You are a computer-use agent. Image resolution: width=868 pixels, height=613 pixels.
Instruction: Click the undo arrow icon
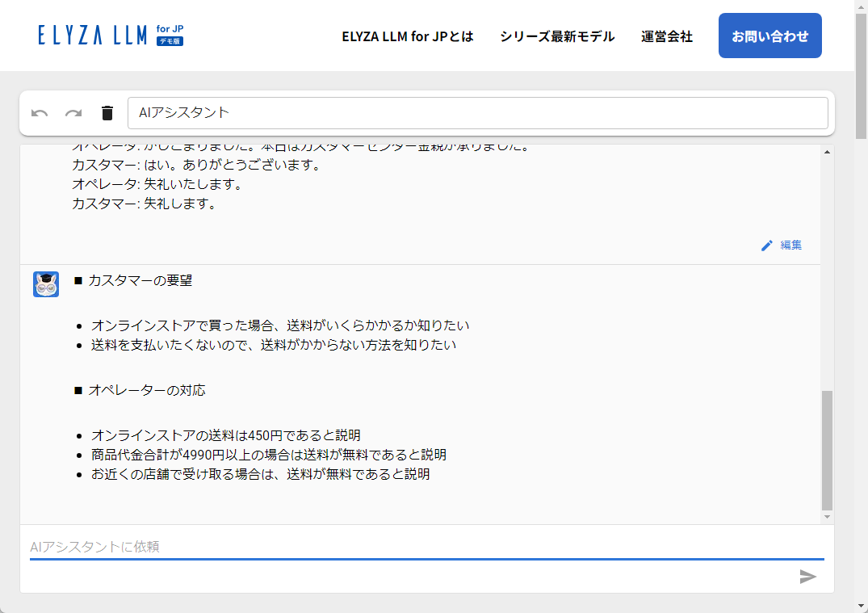(40, 113)
